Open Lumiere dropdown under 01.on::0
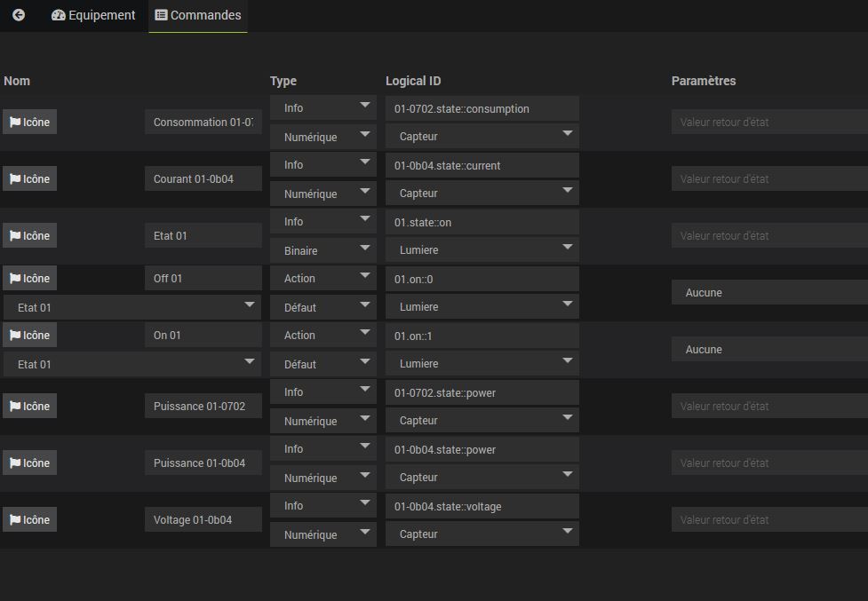Viewport: 868px width, 601px height. [482, 307]
